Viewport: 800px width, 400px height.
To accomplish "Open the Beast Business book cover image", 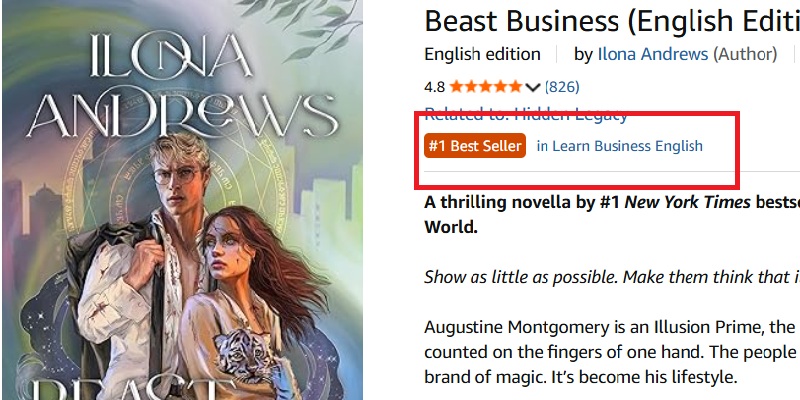I will [x=182, y=200].
